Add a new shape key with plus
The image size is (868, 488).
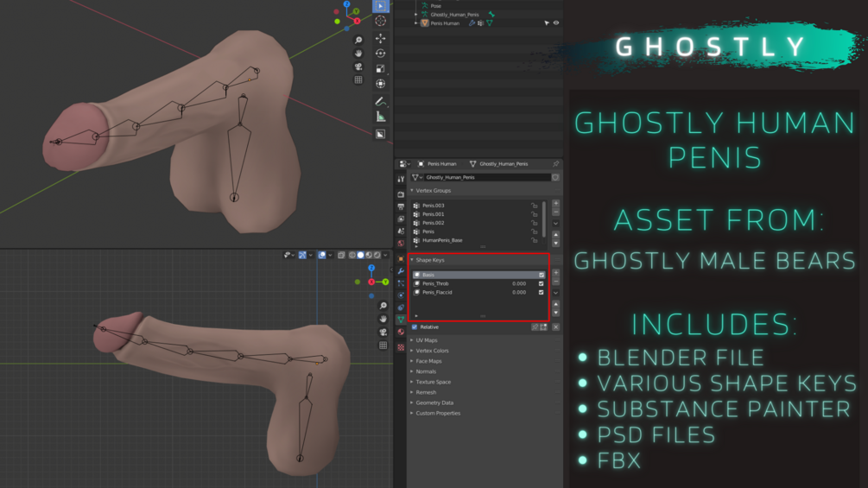coord(556,273)
